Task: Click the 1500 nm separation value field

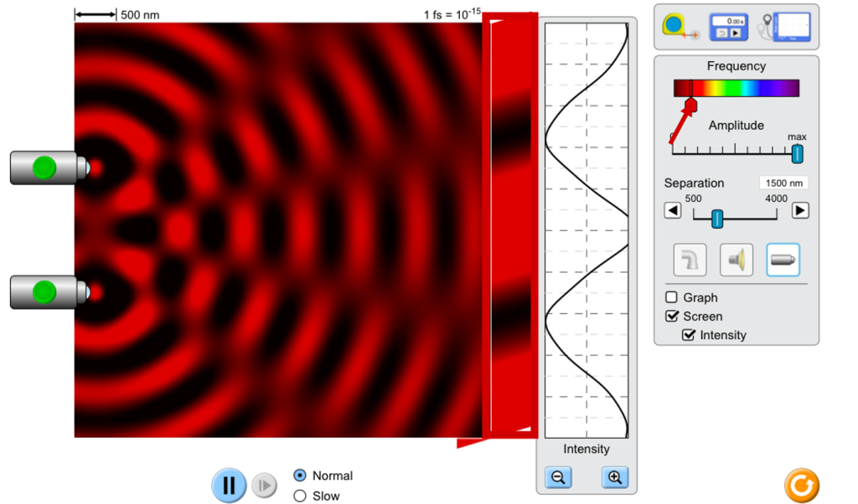Action: point(783,183)
